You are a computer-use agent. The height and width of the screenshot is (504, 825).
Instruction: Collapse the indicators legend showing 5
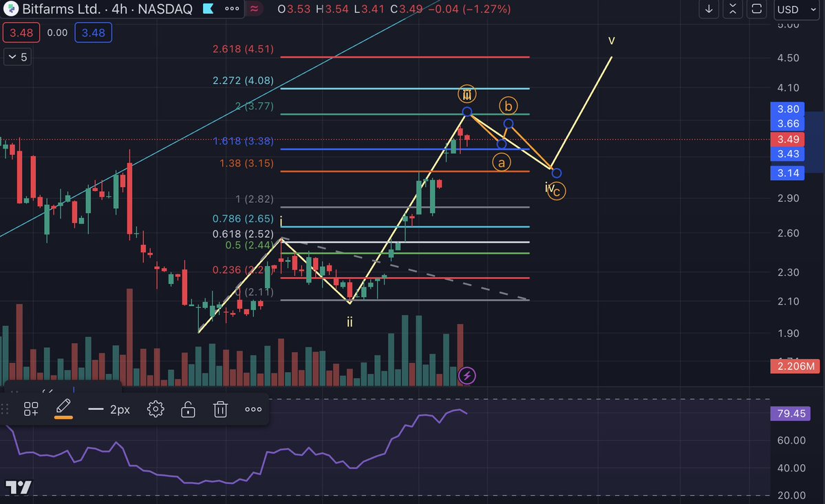click(17, 57)
